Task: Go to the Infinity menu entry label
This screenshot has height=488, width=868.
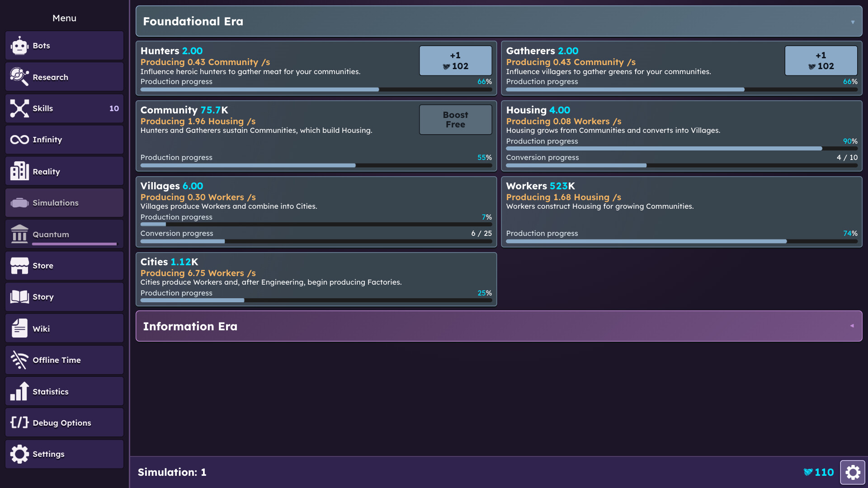Action: (x=47, y=140)
